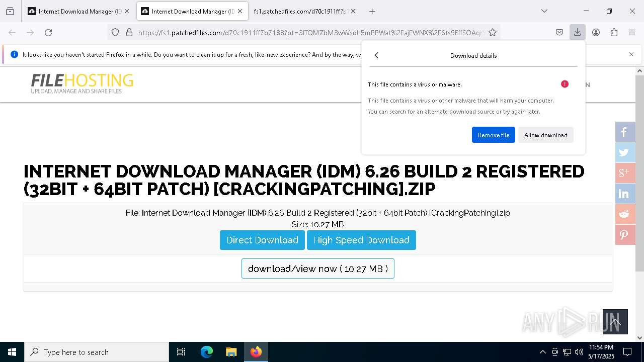Image resolution: width=644 pixels, height=362 pixels.
Task: Close the first Internet Download Manager tab
Action: (x=126, y=11)
